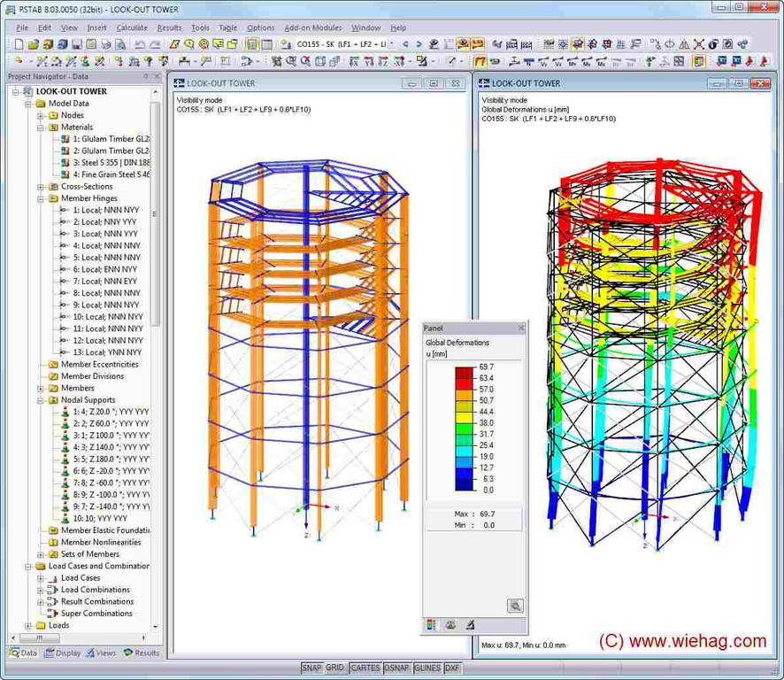Show bending moment Mz results icon
This screenshot has height=680, width=784.
(x=602, y=62)
